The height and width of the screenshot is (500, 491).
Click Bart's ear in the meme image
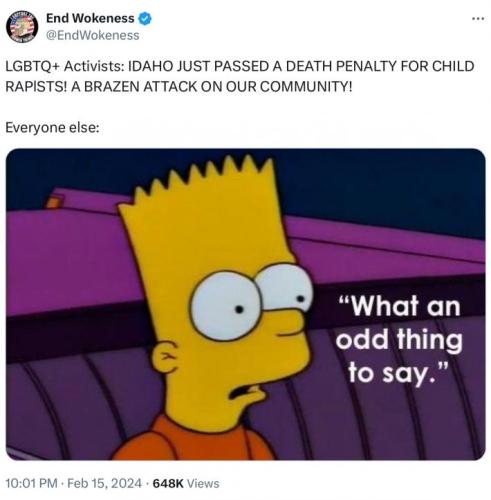click(x=165, y=356)
